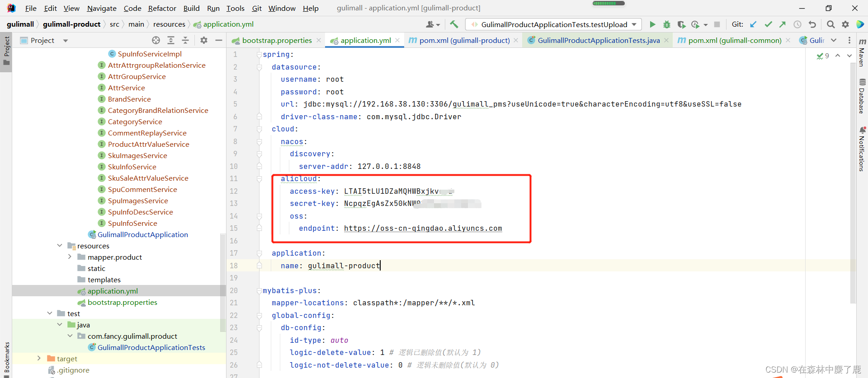
Task: Run the selected configuration with the green arrow
Action: 652,24
